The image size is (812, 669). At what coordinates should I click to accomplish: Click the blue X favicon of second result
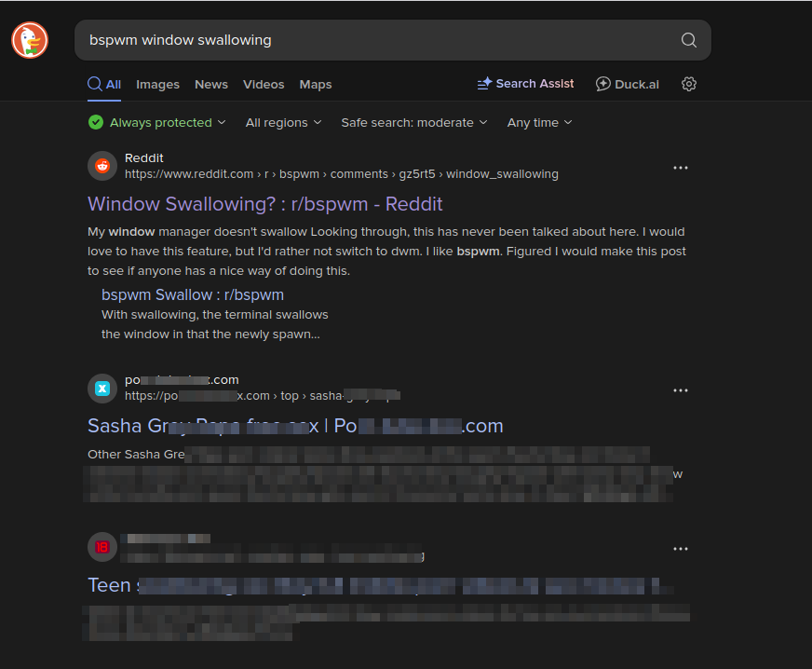click(102, 389)
